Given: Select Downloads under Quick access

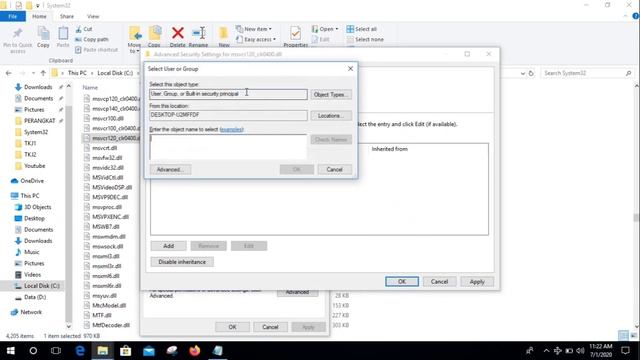Looking at the screenshot, I should pyautogui.click(x=38, y=87).
